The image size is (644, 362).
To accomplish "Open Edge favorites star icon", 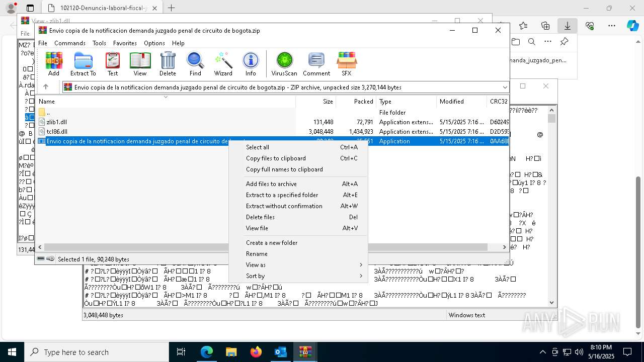I will tap(523, 26).
